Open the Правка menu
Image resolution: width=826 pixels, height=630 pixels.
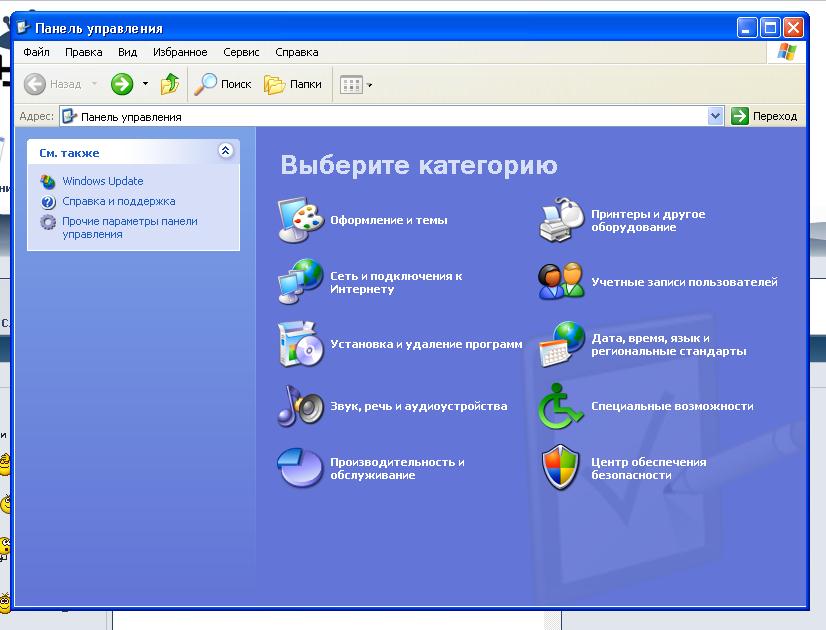[x=84, y=52]
